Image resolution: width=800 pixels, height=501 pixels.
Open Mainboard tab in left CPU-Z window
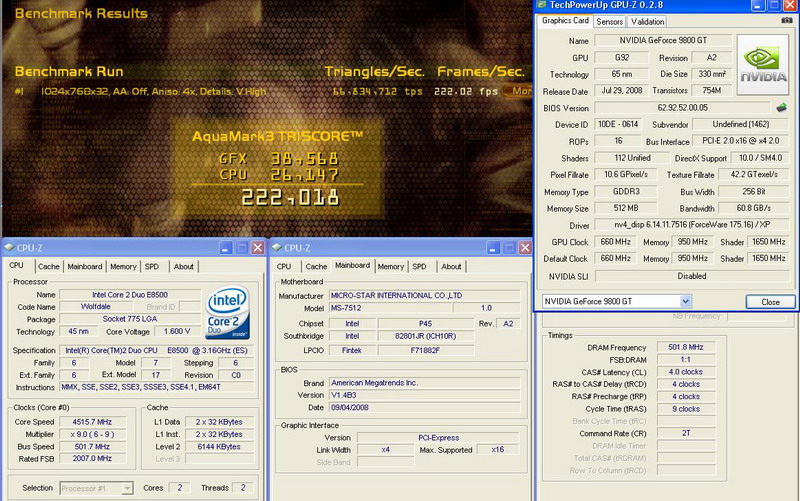[x=85, y=266]
